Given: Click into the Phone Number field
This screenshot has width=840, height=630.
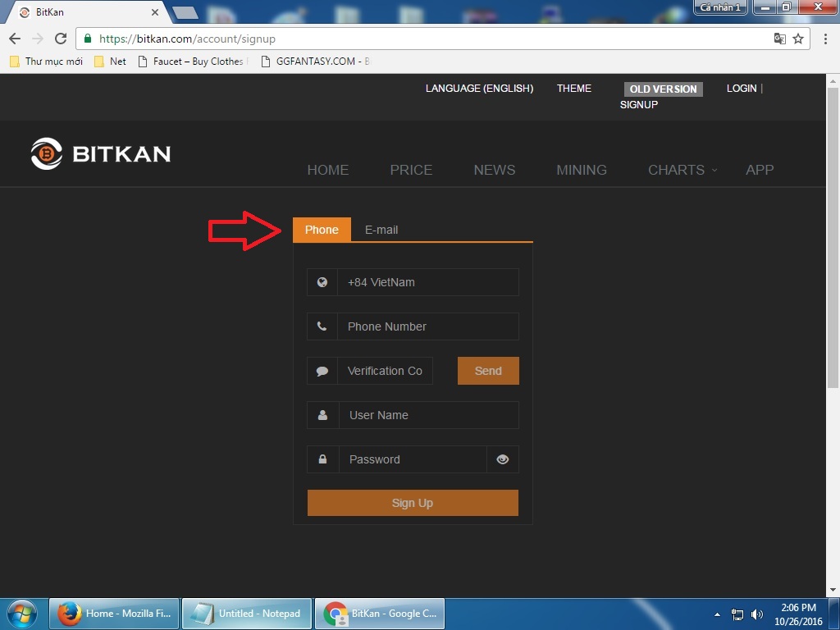Looking at the screenshot, I should [x=428, y=326].
